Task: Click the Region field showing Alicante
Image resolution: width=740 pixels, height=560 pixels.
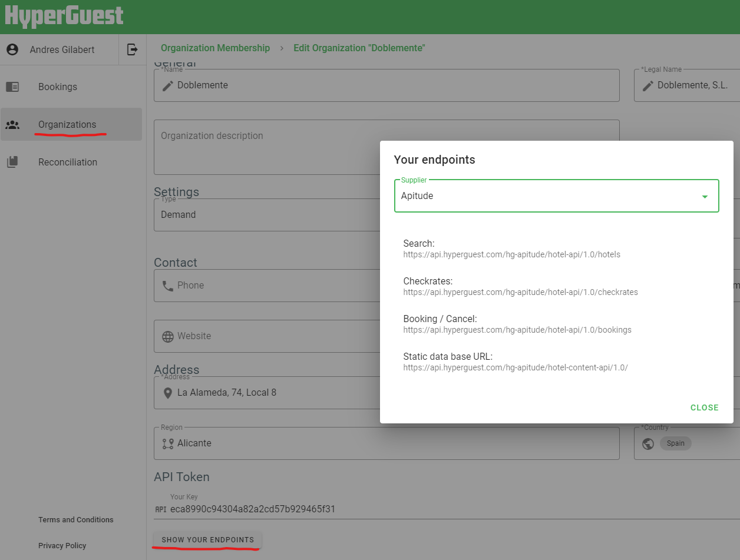Action: (x=386, y=443)
